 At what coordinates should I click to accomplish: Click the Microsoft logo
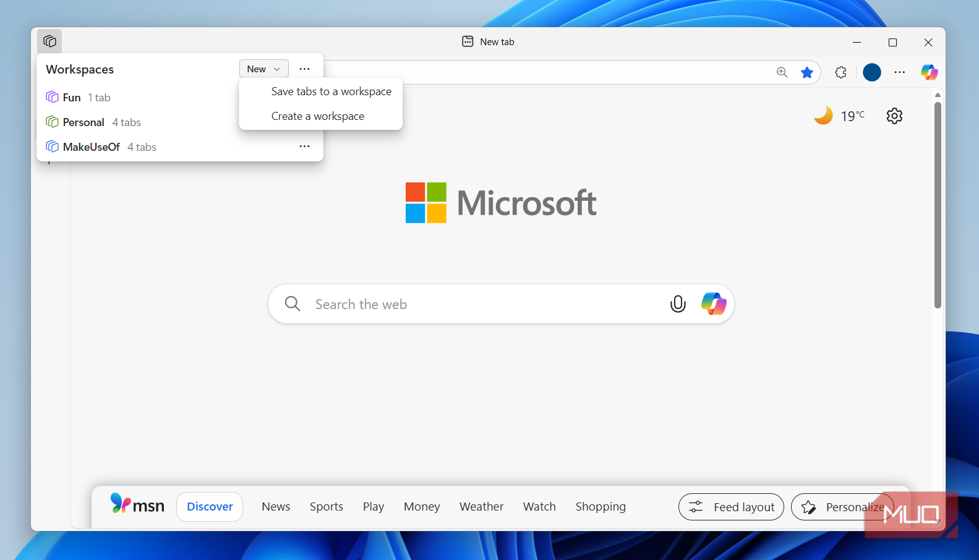point(501,203)
